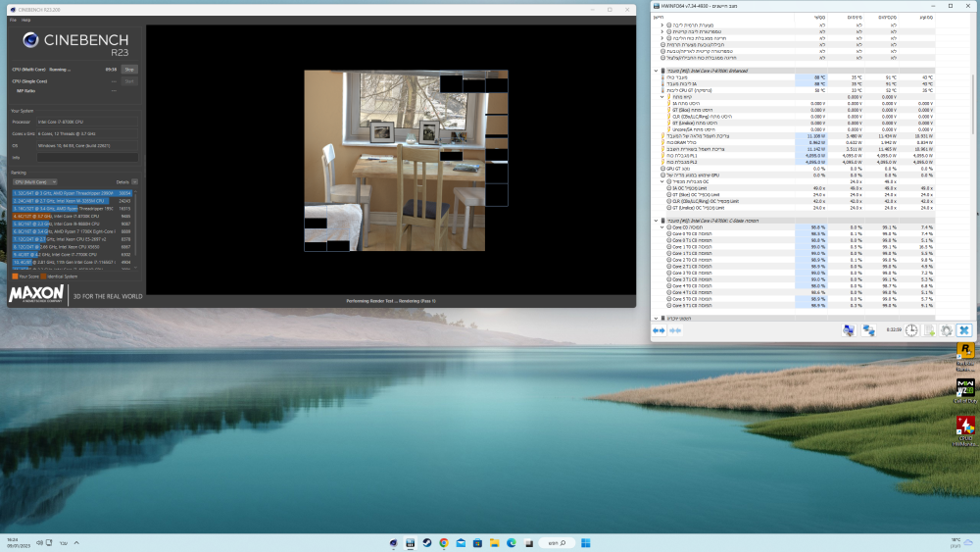
Task: Open CPUID HWMonitor desktop shortcut
Action: [x=965, y=430]
